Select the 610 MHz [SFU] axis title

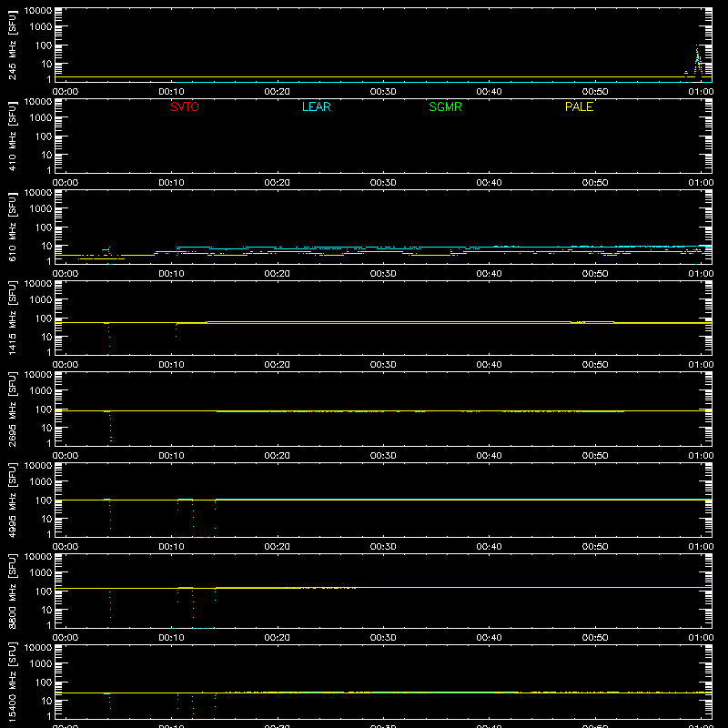(13, 227)
